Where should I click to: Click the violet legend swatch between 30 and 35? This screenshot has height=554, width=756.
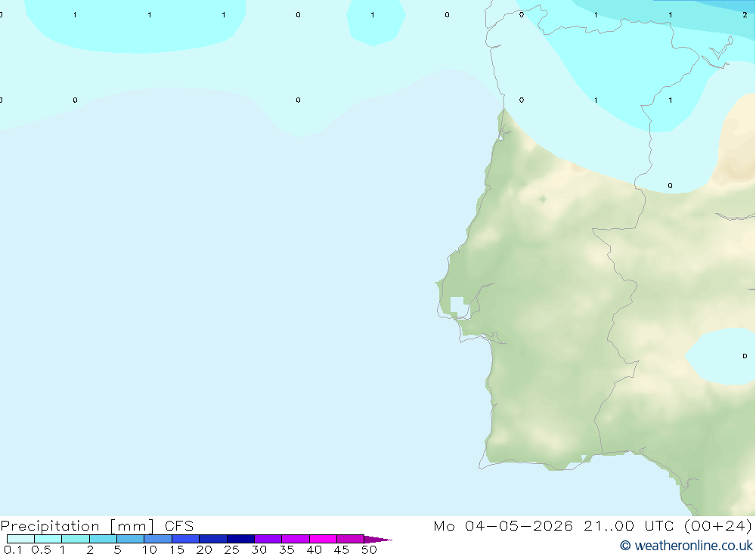[x=268, y=539]
